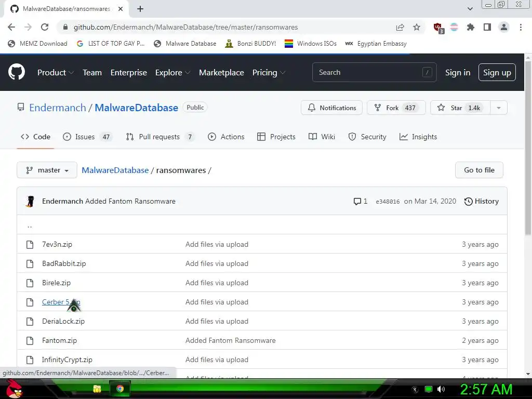Toggle the browser side panel icon
The width and height of the screenshot is (532, 399).
point(487,27)
